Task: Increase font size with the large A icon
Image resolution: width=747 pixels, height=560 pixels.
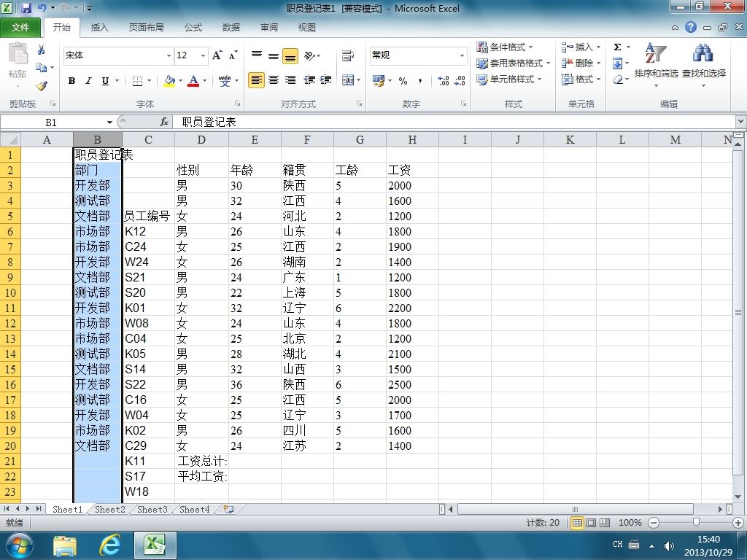Action: [217, 55]
